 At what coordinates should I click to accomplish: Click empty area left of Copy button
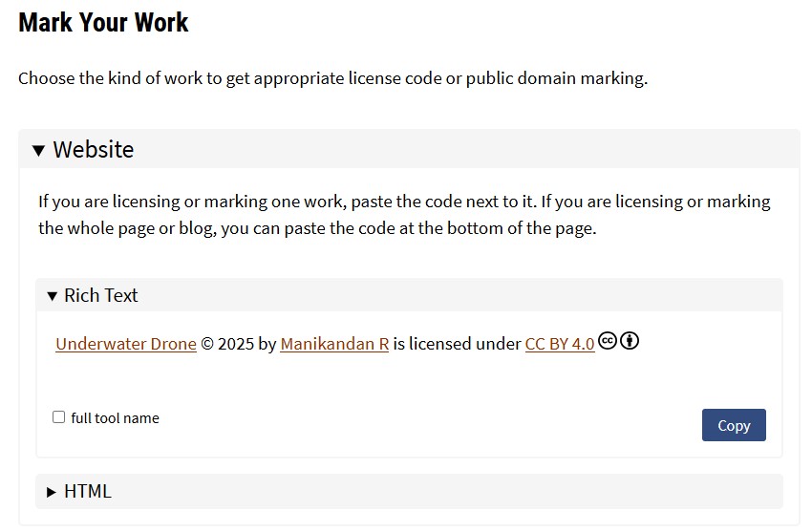[x=430, y=425]
